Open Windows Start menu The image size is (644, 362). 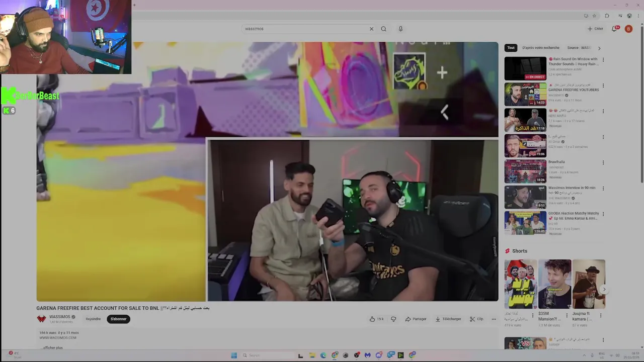click(x=234, y=355)
